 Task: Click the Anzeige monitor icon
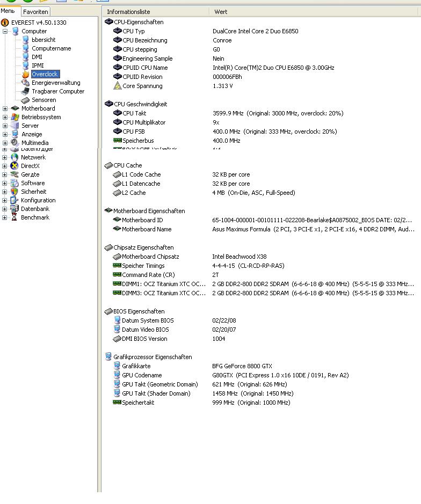point(15,134)
